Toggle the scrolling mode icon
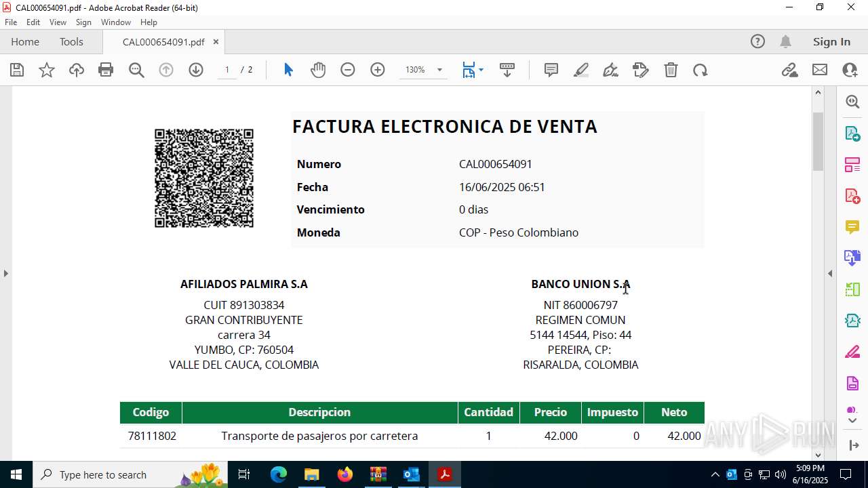This screenshot has height=488, width=868. 507,70
